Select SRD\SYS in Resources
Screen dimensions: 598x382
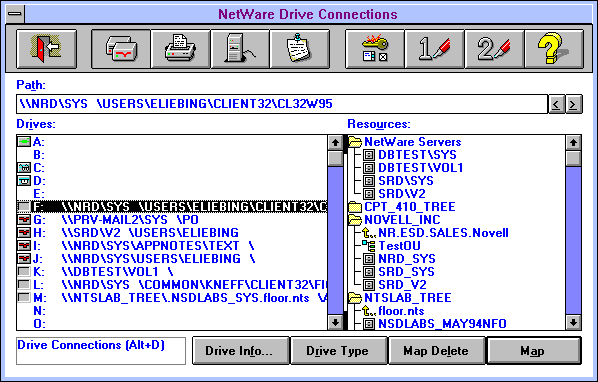[x=406, y=181]
